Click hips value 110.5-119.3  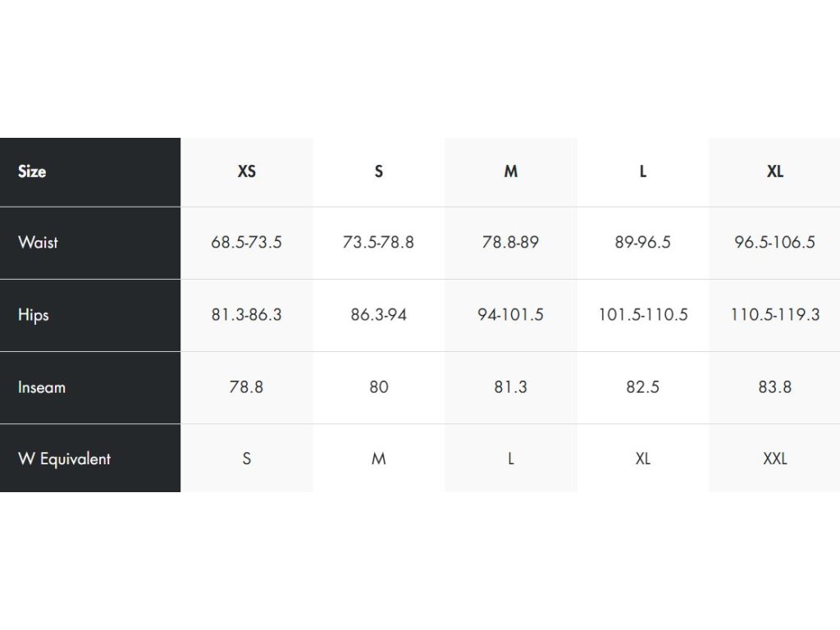pyautogui.click(x=774, y=315)
